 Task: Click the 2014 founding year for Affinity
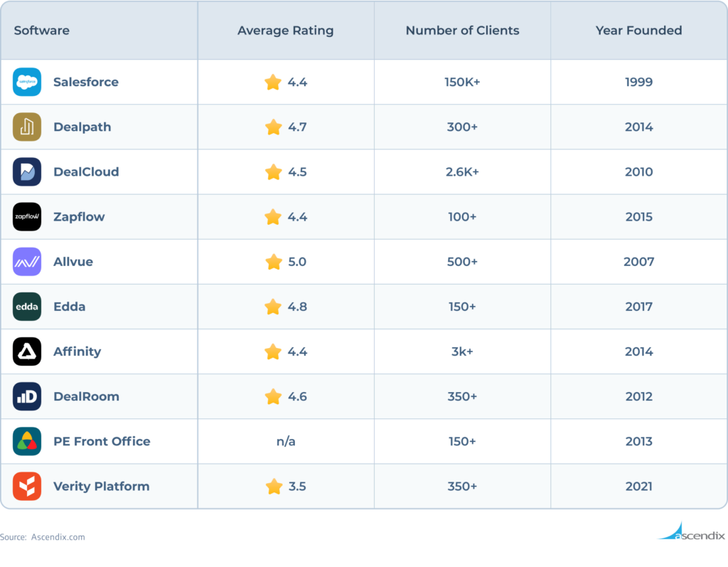pyautogui.click(x=639, y=352)
